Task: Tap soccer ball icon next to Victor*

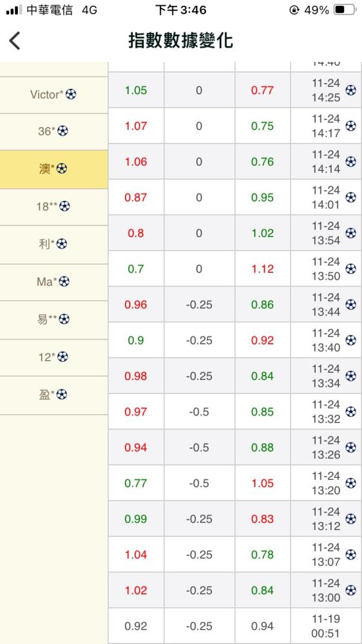Action: pos(71,95)
